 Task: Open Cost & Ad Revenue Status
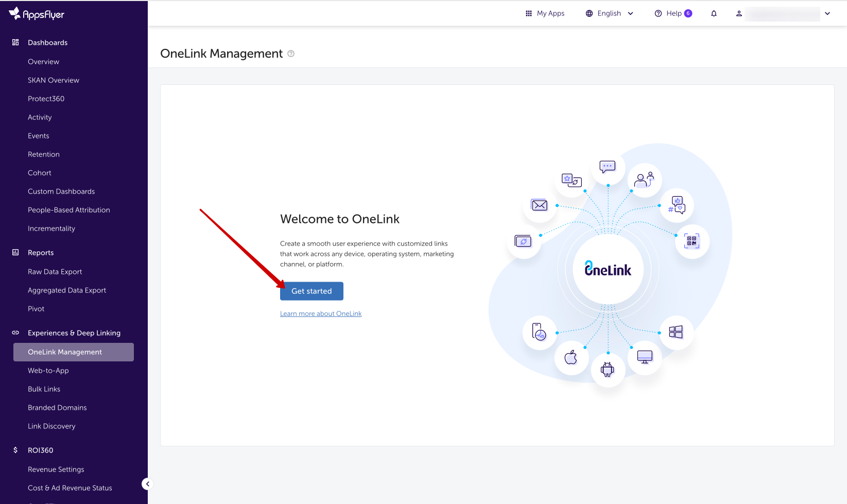point(70,488)
